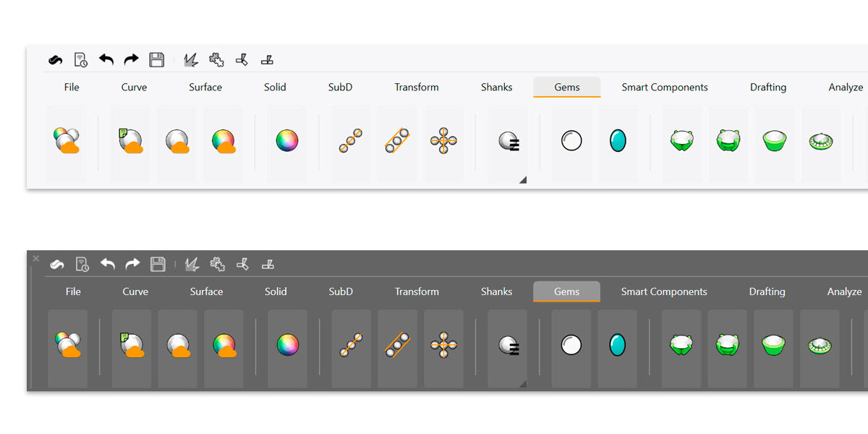This screenshot has height=434, width=868.
Task: Click green halo ring icon in light ribbon
Action: pyautogui.click(x=821, y=141)
